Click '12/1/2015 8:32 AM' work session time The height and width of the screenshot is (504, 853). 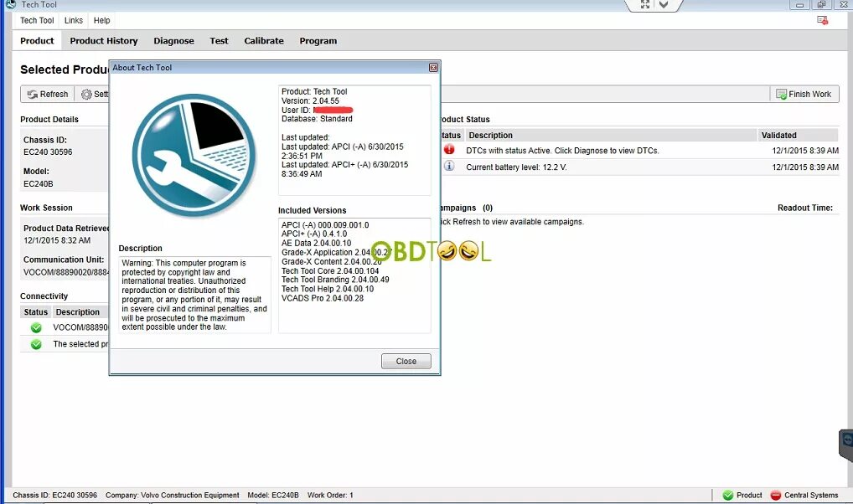(57, 240)
